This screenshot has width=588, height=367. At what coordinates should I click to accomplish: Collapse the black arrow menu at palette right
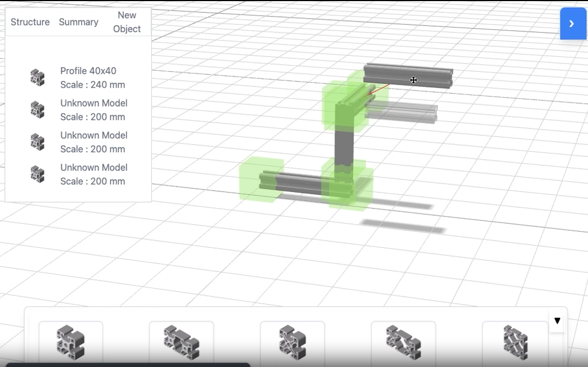pyautogui.click(x=557, y=320)
